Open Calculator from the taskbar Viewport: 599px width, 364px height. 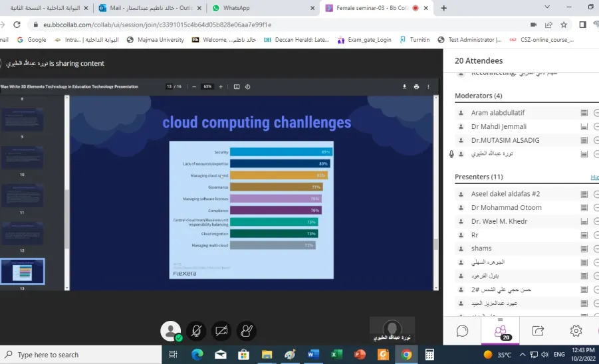coord(429,355)
